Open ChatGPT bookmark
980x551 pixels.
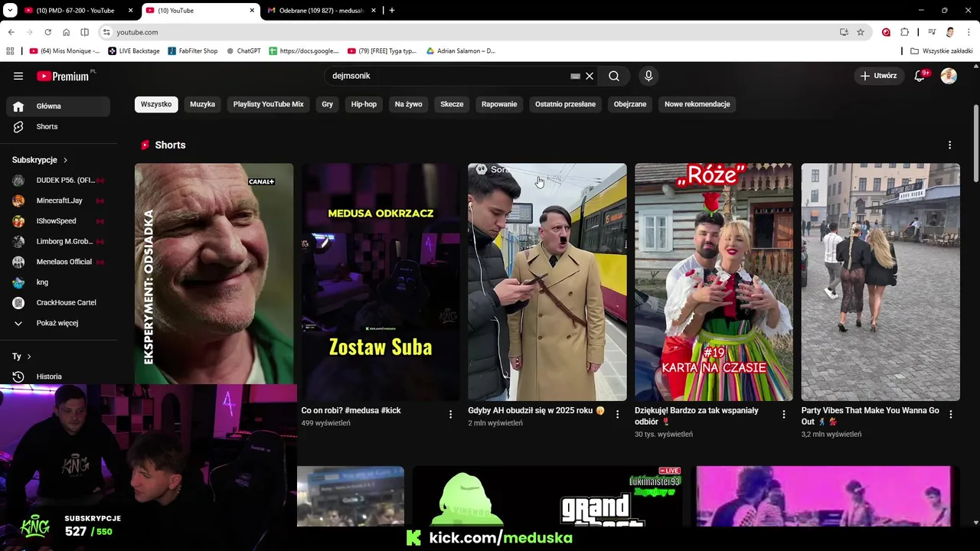pos(243,51)
